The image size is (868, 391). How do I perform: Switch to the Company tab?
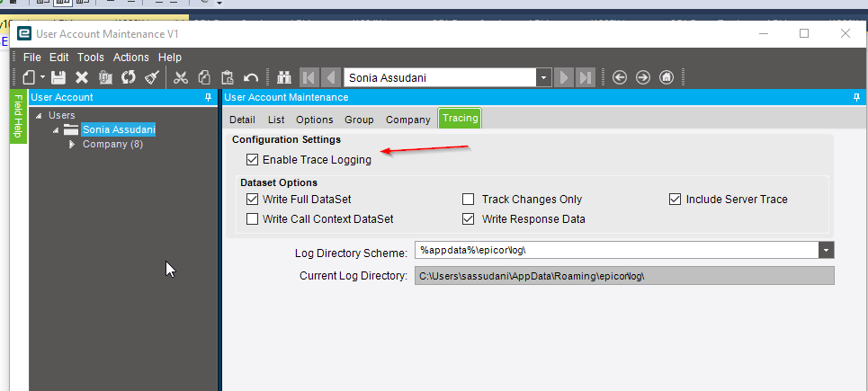pos(408,120)
